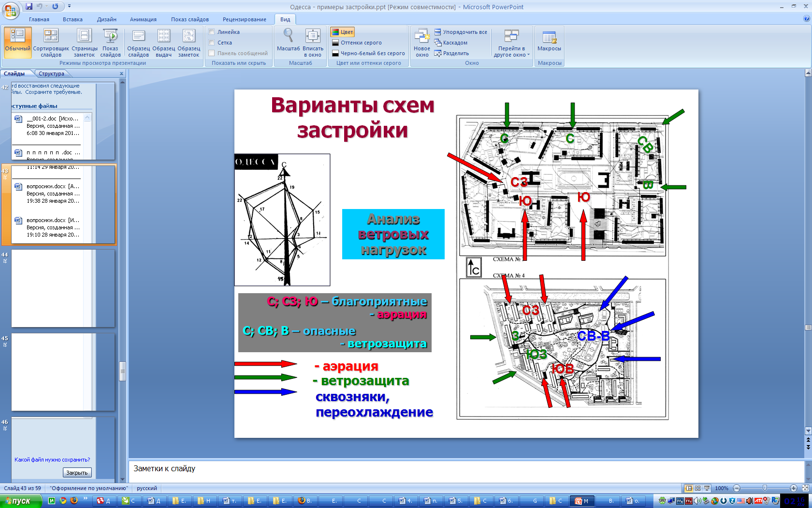Click zoom out minus button
The image size is (812, 508).
tap(737, 488)
